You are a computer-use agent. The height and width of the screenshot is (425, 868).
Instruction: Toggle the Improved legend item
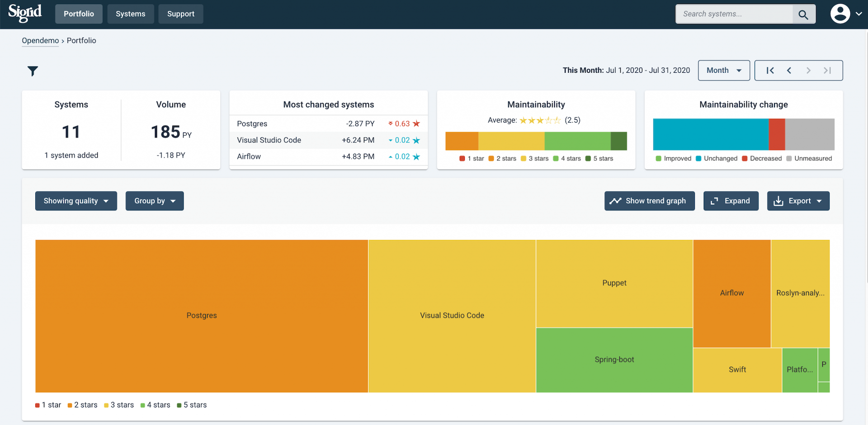(674, 158)
